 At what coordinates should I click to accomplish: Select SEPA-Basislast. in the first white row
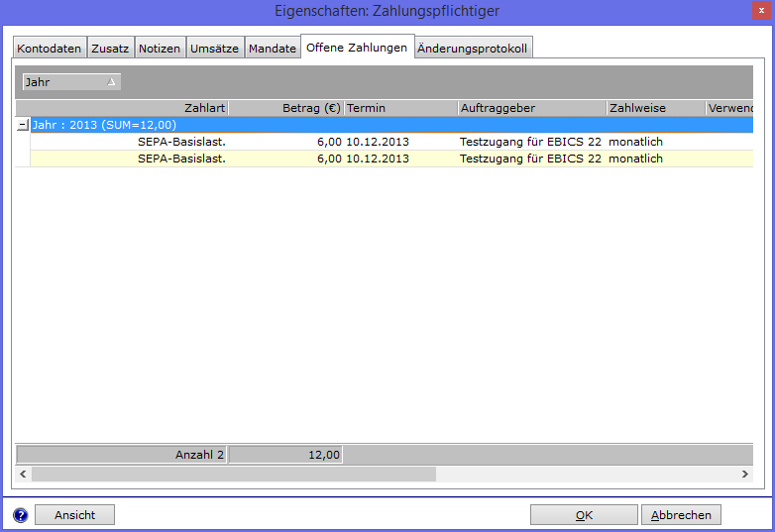coord(181,142)
